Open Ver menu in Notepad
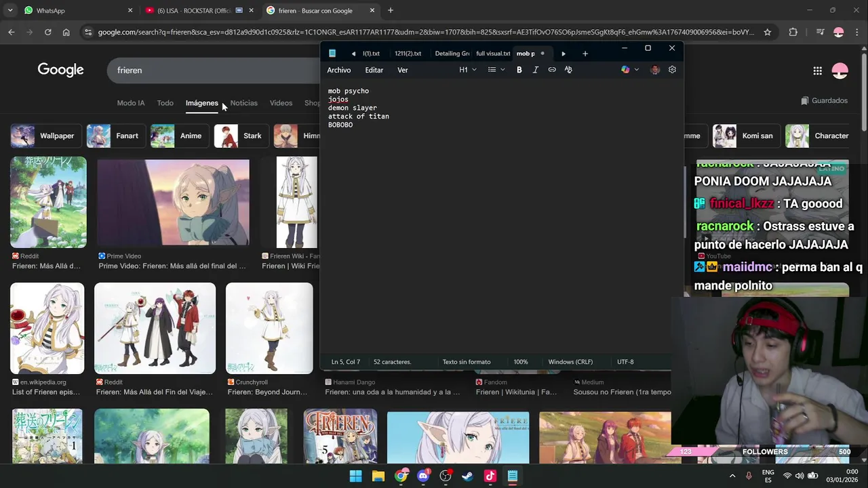Image resolution: width=868 pixels, height=488 pixels. tap(403, 70)
